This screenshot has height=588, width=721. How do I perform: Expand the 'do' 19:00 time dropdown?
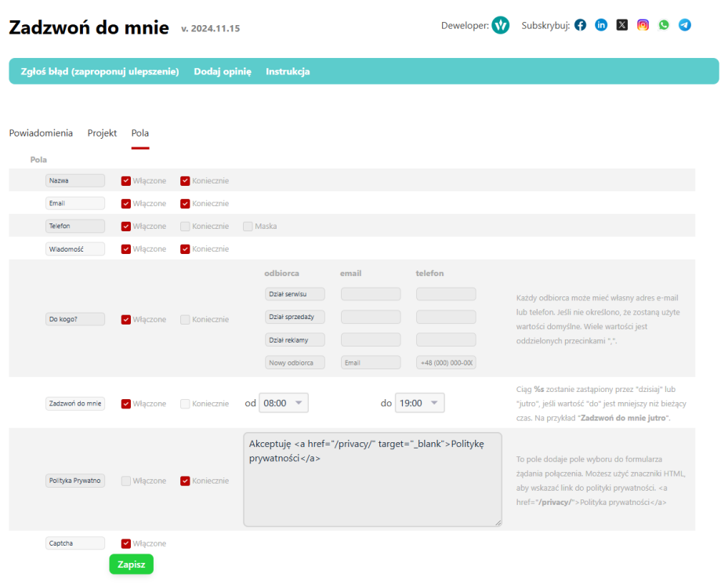[x=420, y=403]
